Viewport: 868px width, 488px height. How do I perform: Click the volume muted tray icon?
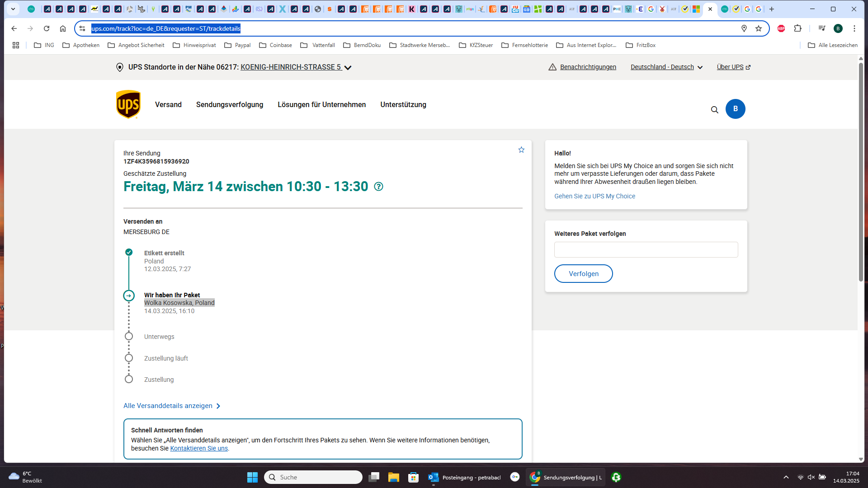pos(811,477)
